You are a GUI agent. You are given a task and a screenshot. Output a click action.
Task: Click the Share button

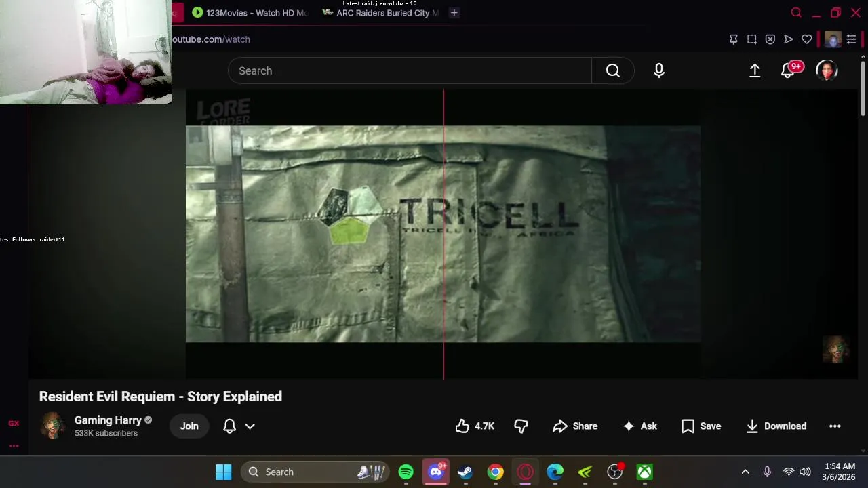pos(575,426)
